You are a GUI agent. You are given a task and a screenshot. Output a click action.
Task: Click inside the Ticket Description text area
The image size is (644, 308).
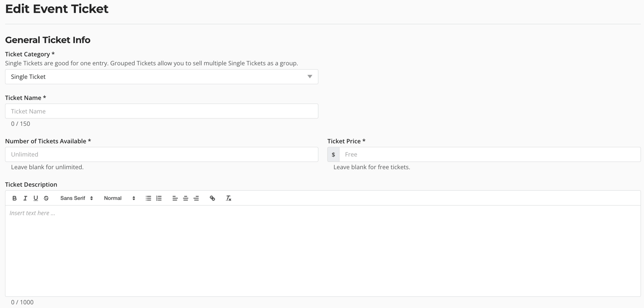(323, 251)
